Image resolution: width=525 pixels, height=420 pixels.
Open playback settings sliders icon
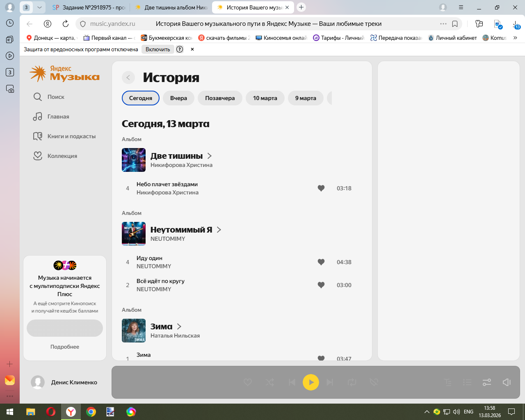tap(487, 382)
